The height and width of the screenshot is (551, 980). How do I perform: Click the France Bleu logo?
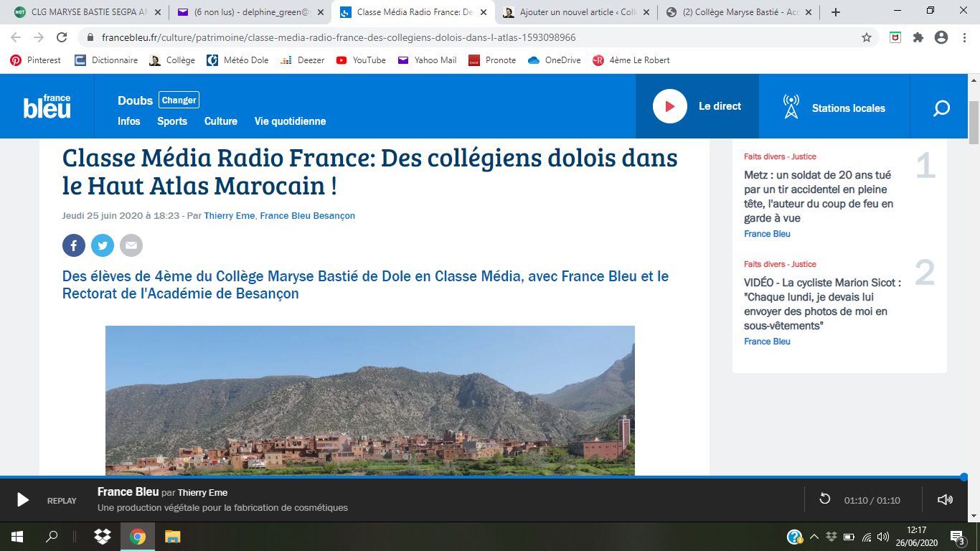click(x=47, y=106)
